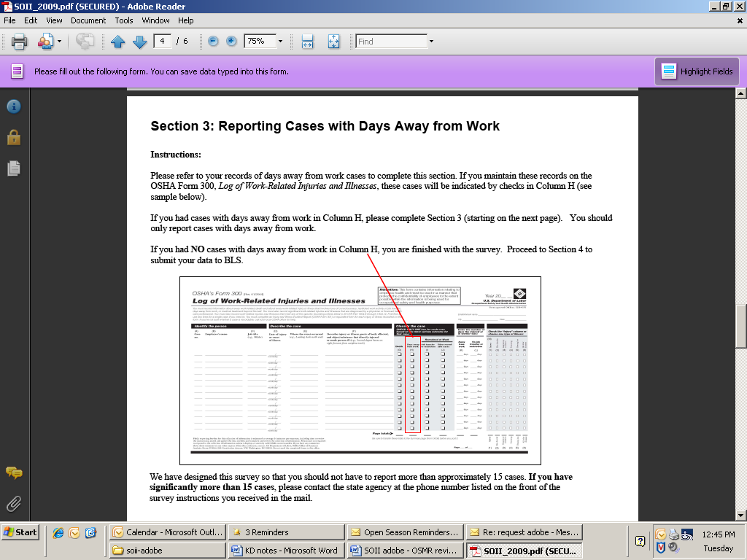Switch to SOII adobe - OSMR Word document
Screen dimensions: 747x560
(x=406, y=551)
